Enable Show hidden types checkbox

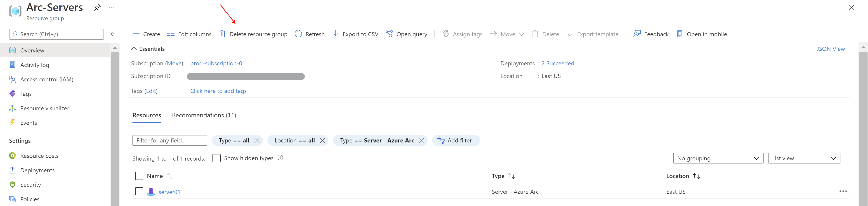pos(217,158)
